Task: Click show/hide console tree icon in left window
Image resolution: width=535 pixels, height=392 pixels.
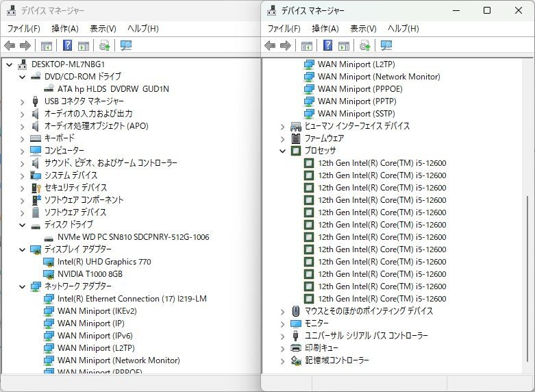Action: click(x=47, y=45)
